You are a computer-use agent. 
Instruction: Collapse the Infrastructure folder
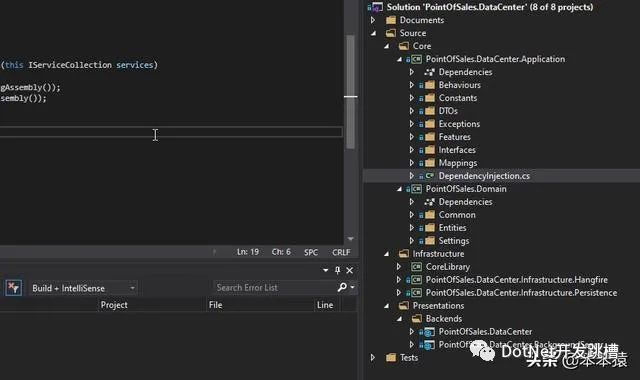(386, 254)
